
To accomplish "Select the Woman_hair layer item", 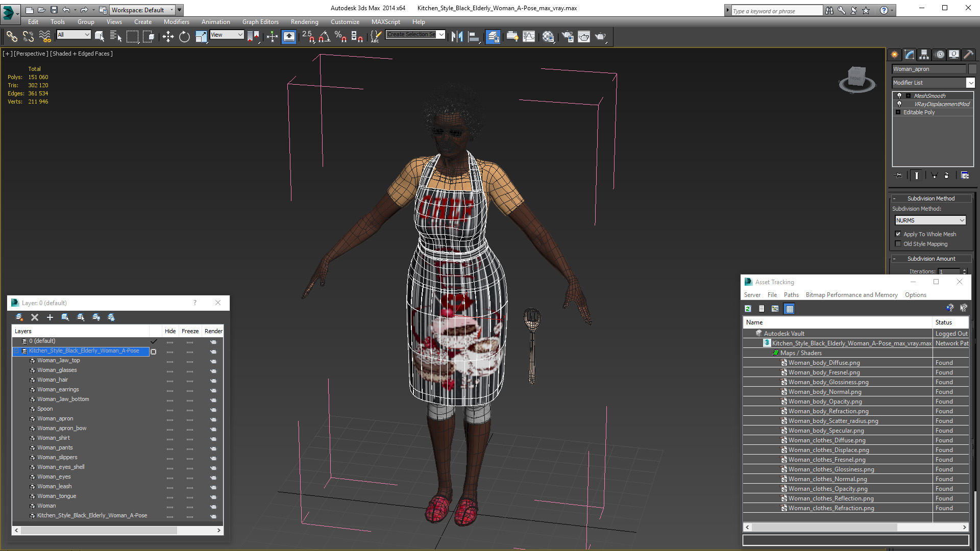I will coord(53,380).
